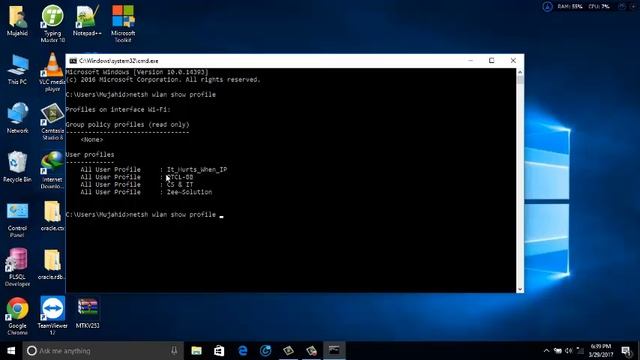Click the second blue circular taskbar icon
Screen dimensions: 640x360
click(265, 351)
